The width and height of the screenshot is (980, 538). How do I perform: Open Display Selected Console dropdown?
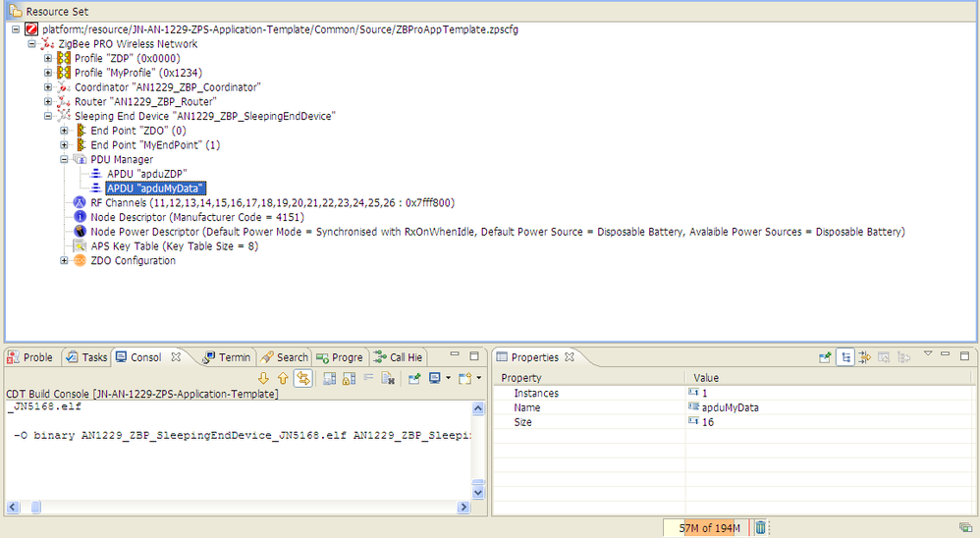point(448,378)
